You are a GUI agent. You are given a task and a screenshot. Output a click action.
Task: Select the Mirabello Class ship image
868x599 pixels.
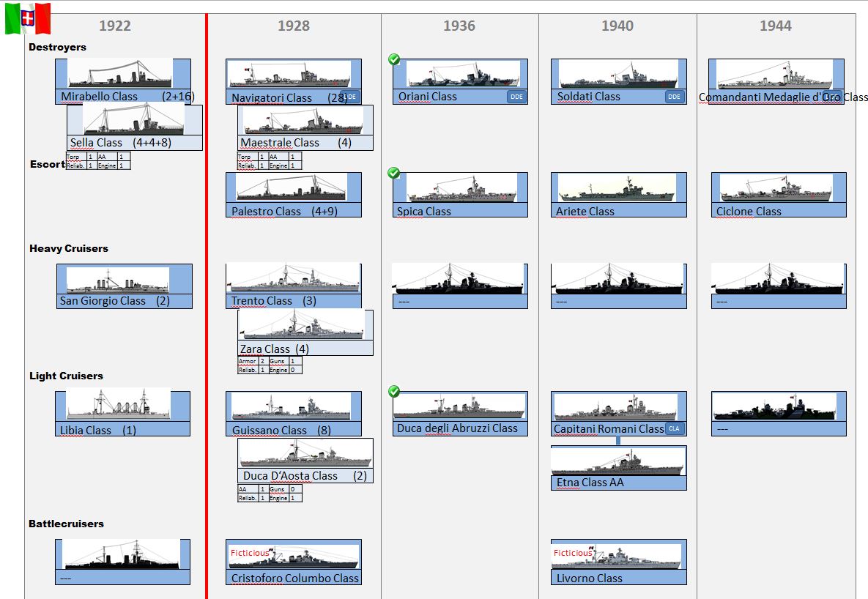[x=121, y=74]
